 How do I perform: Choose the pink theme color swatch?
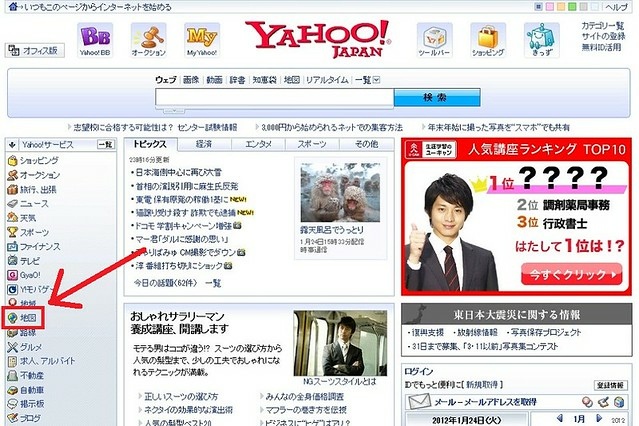coord(550,7)
